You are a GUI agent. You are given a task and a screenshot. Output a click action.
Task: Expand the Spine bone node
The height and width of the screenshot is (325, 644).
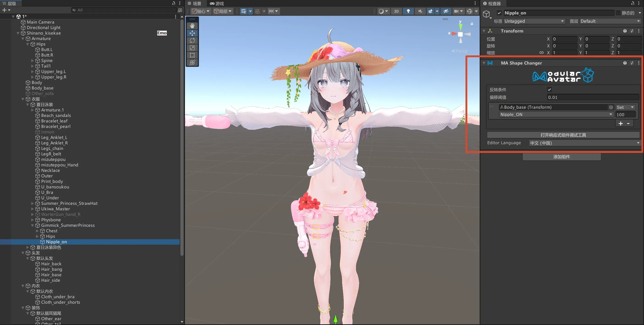[x=33, y=60]
